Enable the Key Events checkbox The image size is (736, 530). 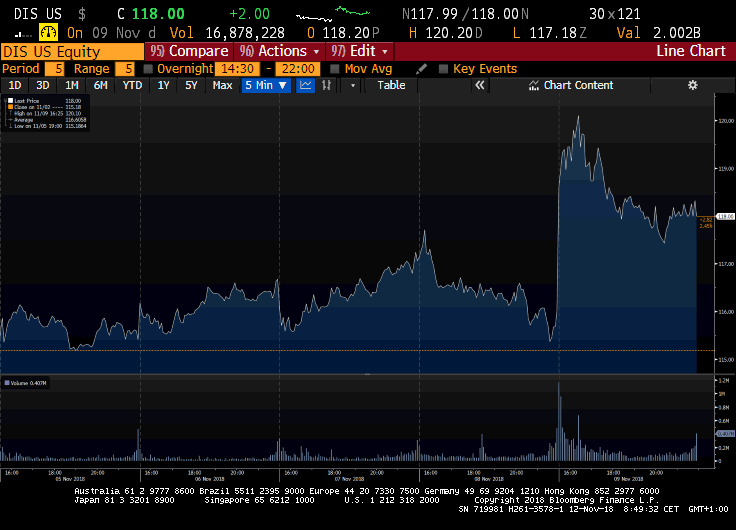pyautogui.click(x=443, y=69)
